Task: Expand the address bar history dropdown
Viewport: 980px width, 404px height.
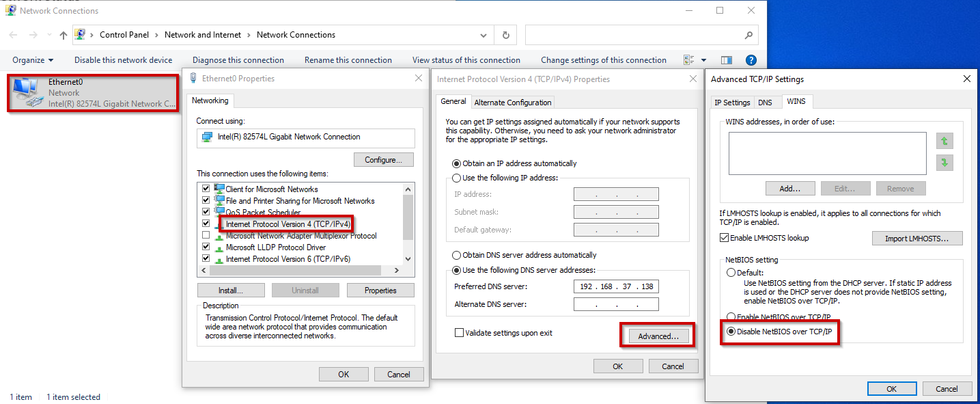Action: (x=484, y=35)
